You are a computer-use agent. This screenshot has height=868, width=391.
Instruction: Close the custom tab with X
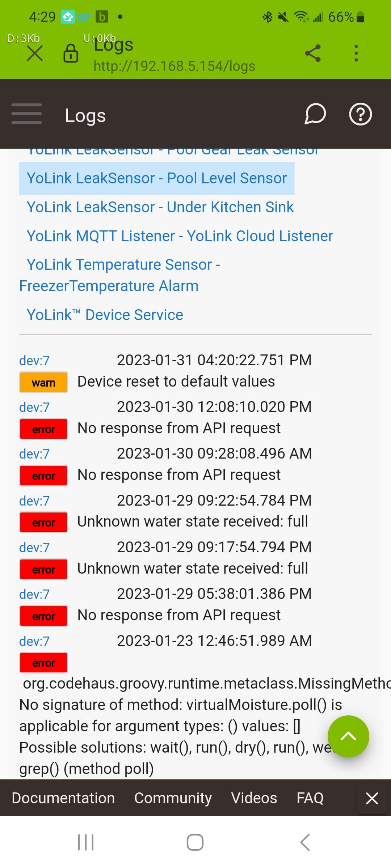(35, 54)
